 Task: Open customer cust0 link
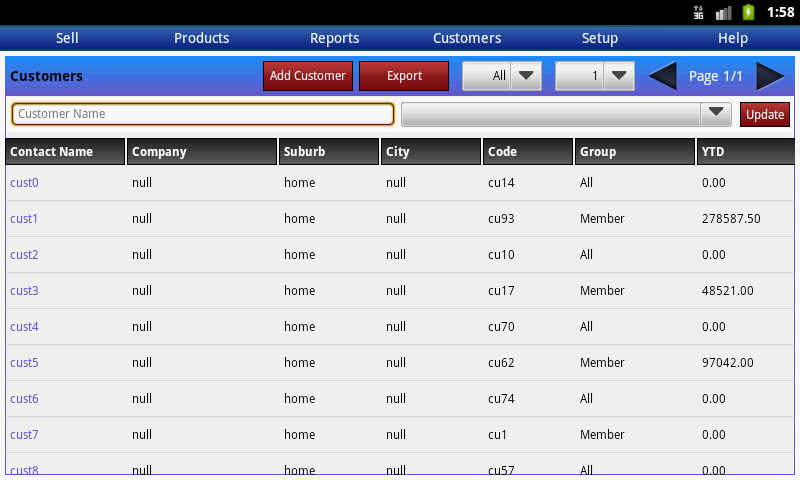(x=24, y=183)
